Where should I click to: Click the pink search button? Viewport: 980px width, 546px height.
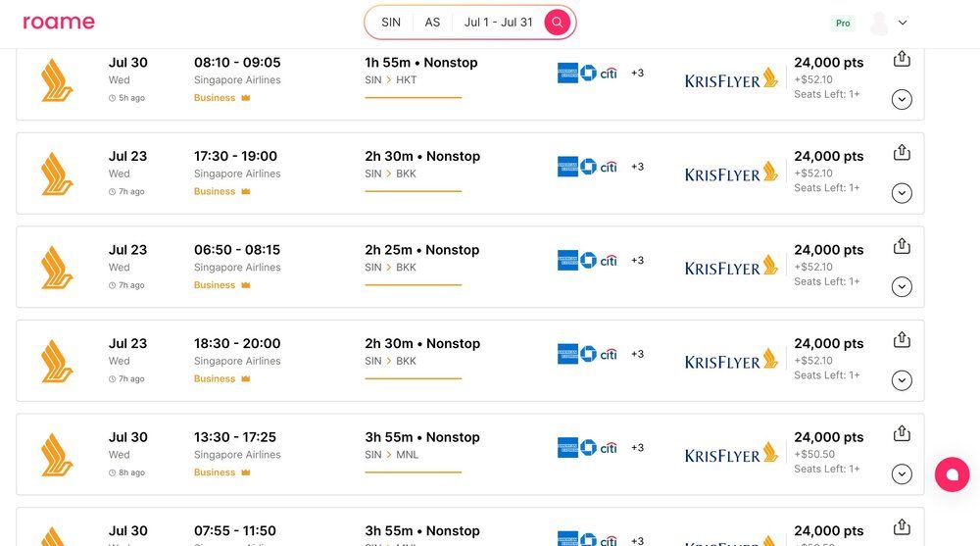557,23
